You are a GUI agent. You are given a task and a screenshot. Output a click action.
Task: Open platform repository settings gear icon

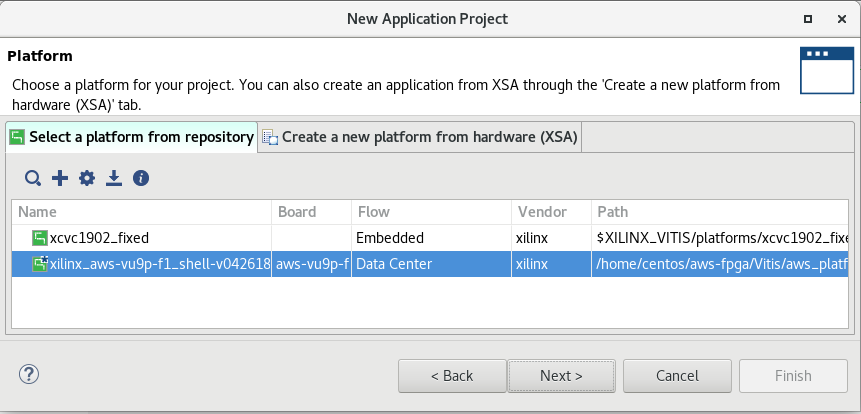point(87,178)
